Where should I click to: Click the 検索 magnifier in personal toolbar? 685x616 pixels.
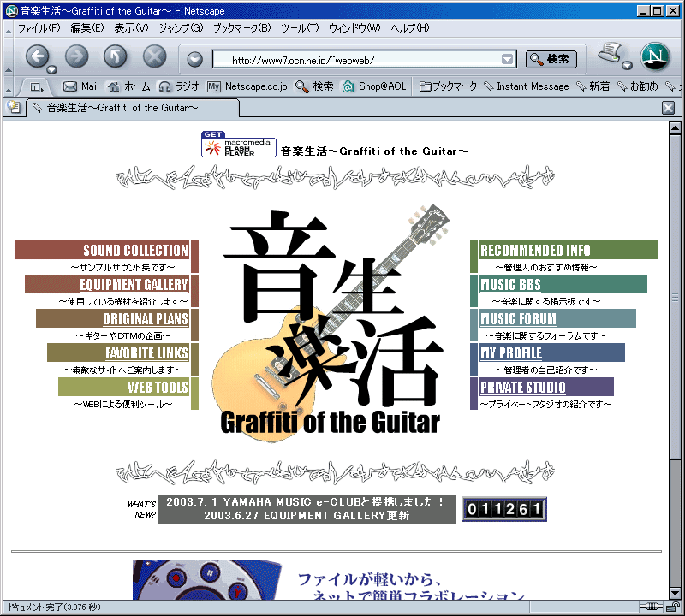pyautogui.click(x=314, y=86)
